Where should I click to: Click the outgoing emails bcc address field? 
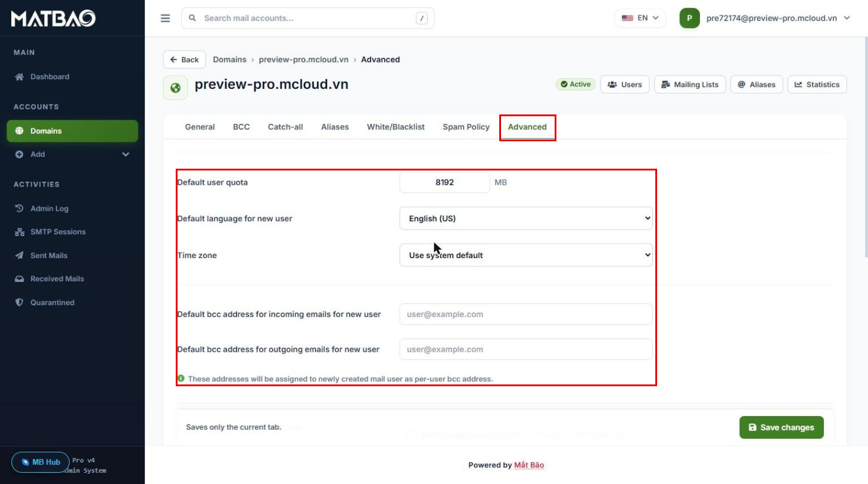[x=526, y=349]
